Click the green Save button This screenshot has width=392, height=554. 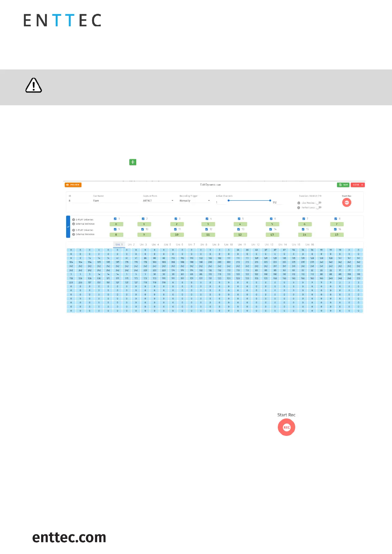click(x=343, y=185)
